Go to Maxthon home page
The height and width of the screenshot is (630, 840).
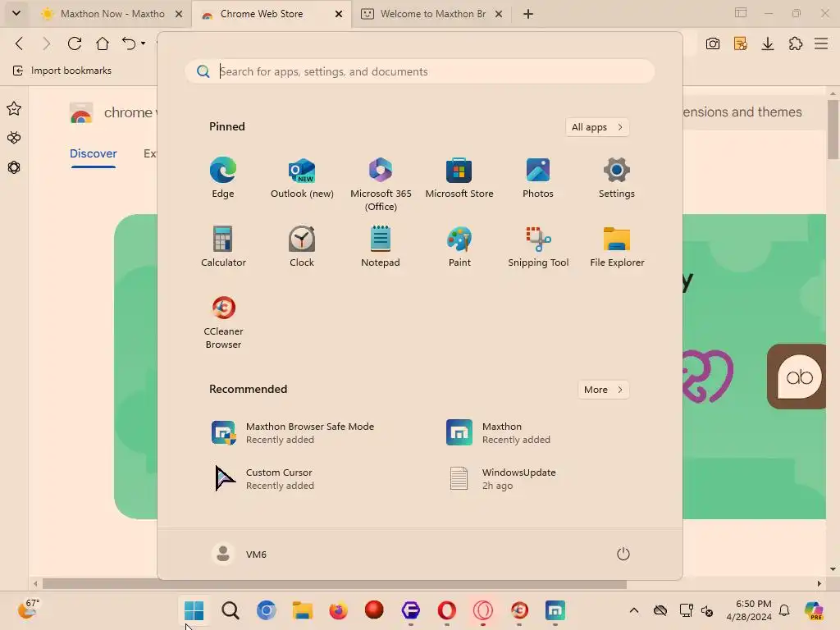click(x=103, y=43)
